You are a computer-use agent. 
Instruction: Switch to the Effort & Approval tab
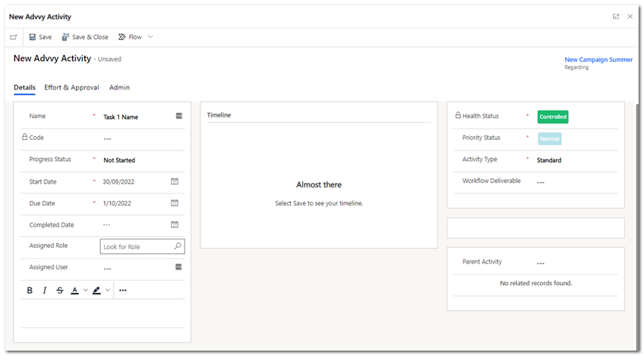[x=72, y=87]
